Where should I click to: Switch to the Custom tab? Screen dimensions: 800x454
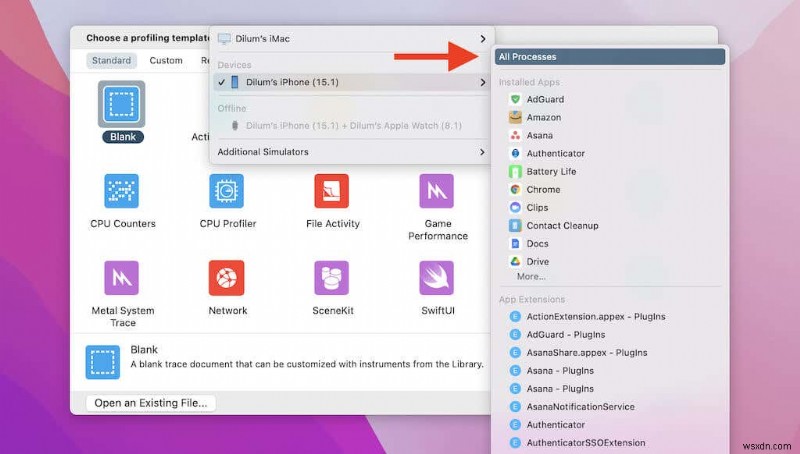[166, 60]
